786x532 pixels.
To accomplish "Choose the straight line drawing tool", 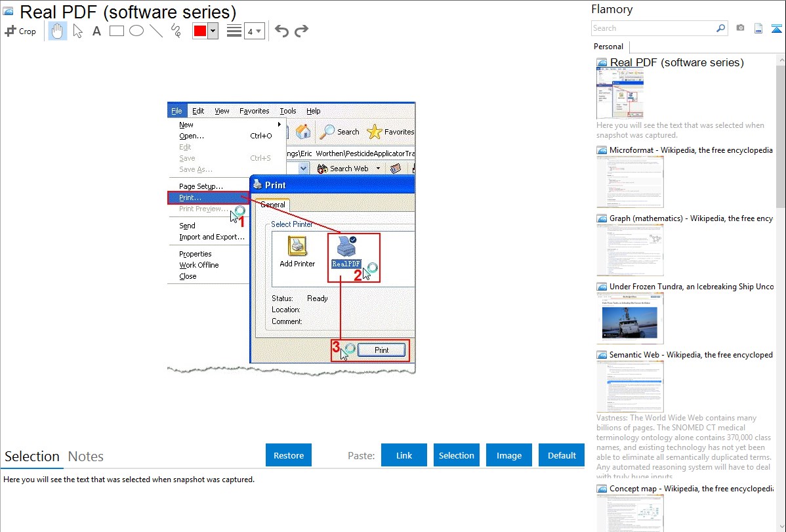I will pyautogui.click(x=156, y=31).
